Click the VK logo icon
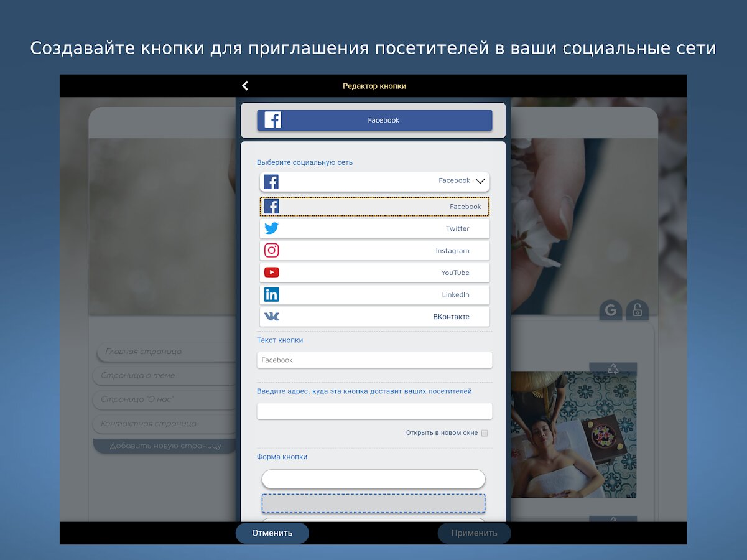The image size is (747, 560). (x=271, y=317)
